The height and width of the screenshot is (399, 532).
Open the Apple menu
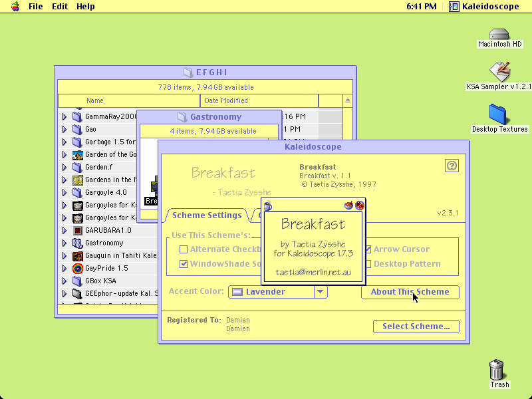pyautogui.click(x=15, y=6)
